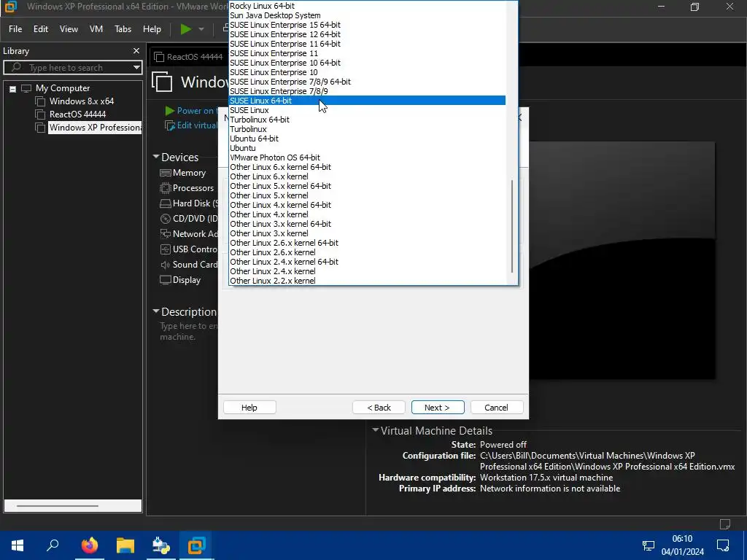Switch to the ReactOS 44444 tab
Viewport: 747px width, 560px height.
[189, 57]
